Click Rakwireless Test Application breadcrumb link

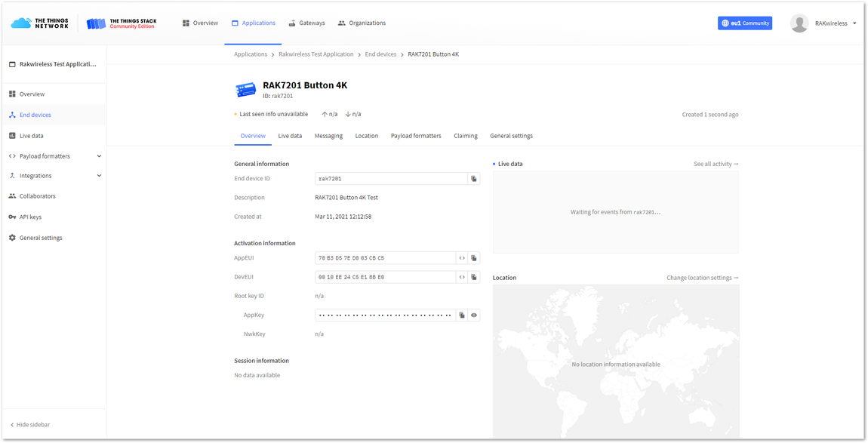click(316, 54)
